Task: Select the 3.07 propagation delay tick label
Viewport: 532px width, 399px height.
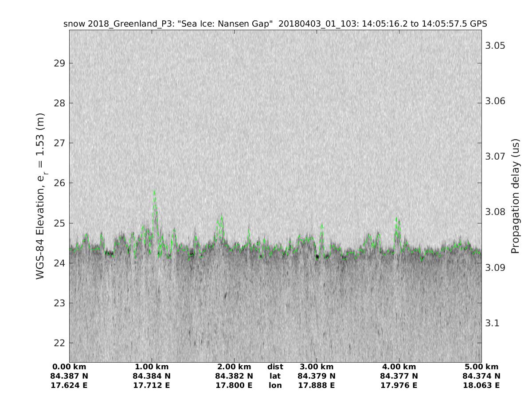Action: pos(495,156)
